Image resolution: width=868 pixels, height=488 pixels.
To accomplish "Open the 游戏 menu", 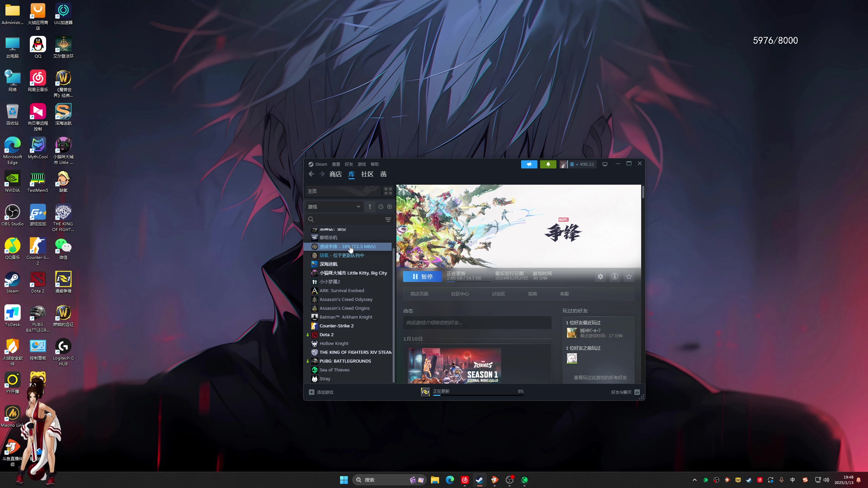I will click(362, 164).
